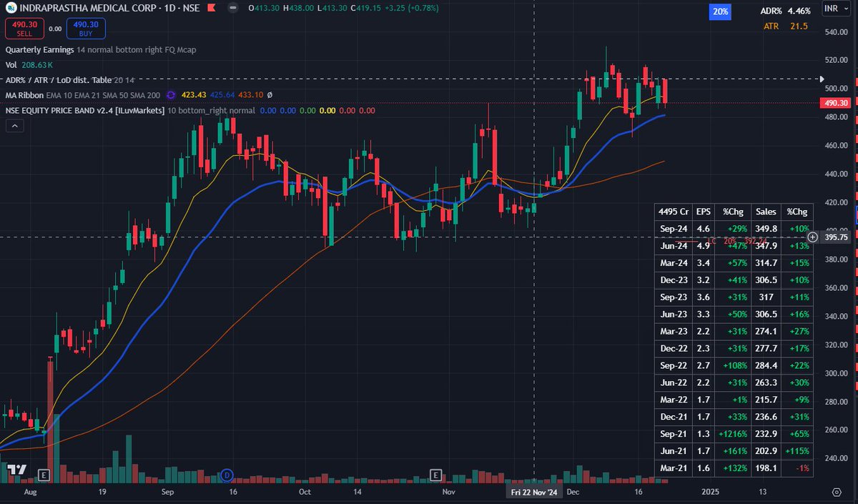This screenshot has height=504, width=858.
Task: Click the Sep-24 row in the earnings table
Action: click(734, 229)
